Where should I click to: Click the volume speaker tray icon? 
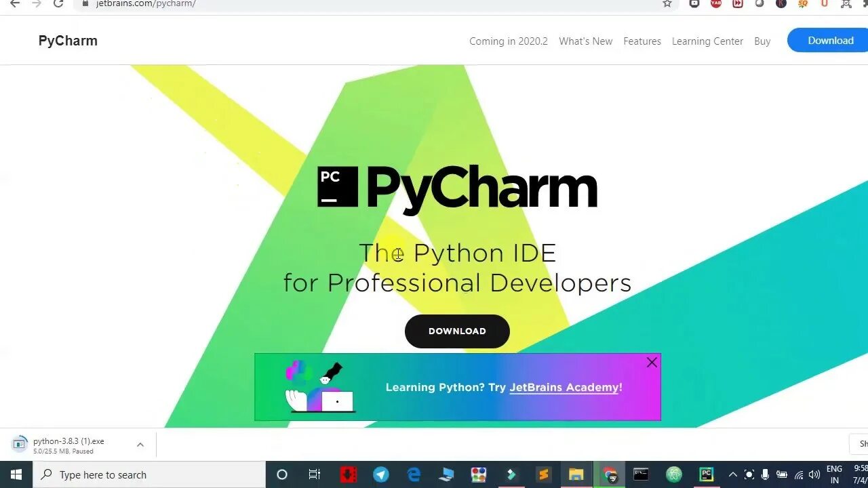pyautogui.click(x=814, y=474)
